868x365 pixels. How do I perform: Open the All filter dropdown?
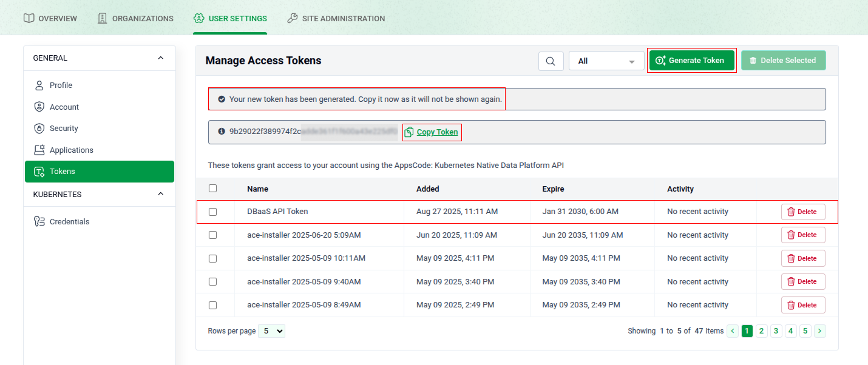(x=606, y=61)
